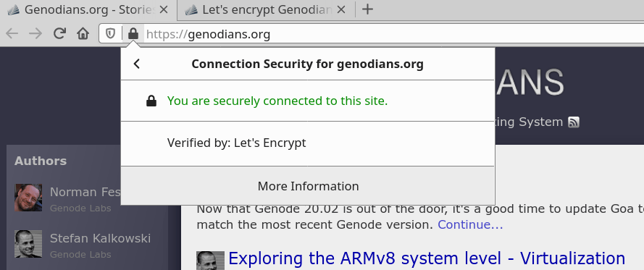
Task: Click the browser back arrow button
Action: (12, 33)
